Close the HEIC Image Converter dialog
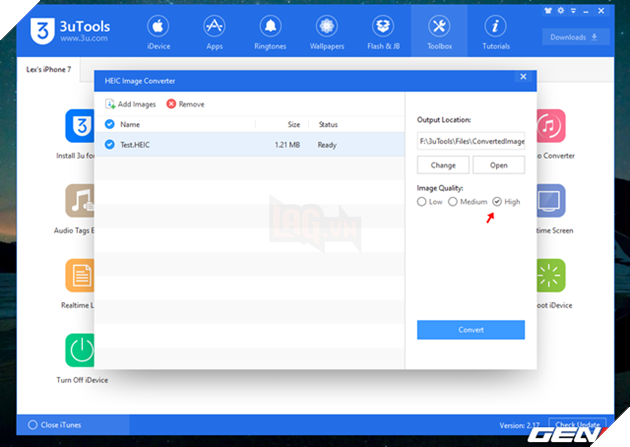The image size is (630, 447). (x=523, y=76)
